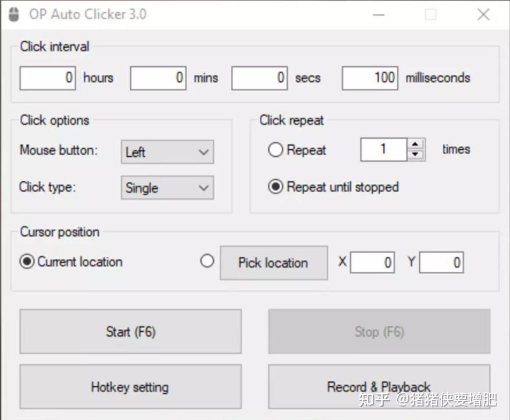Focus the hours interval field

[48, 78]
